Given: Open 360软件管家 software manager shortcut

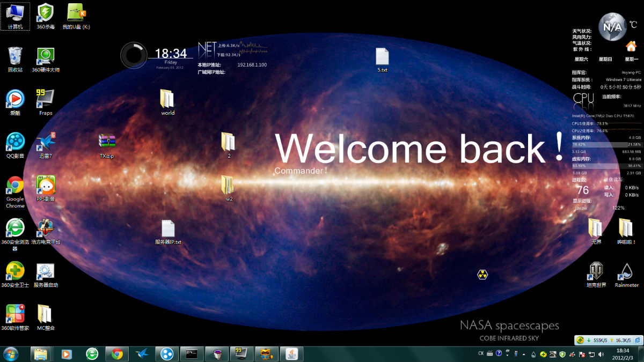Looking at the screenshot, I should click(x=15, y=317).
